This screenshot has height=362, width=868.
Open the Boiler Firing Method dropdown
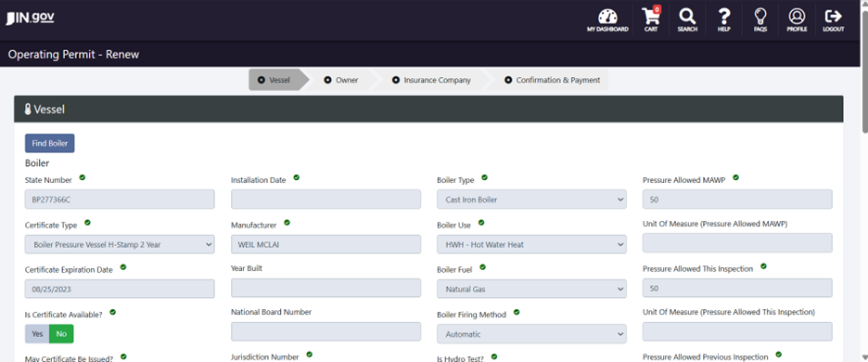[531, 334]
